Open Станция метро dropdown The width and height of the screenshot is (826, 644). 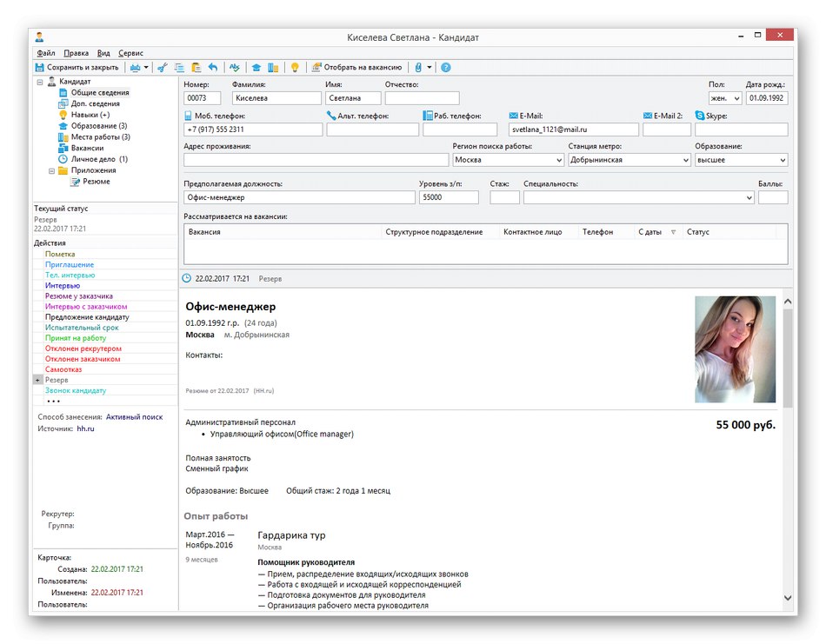tap(685, 160)
